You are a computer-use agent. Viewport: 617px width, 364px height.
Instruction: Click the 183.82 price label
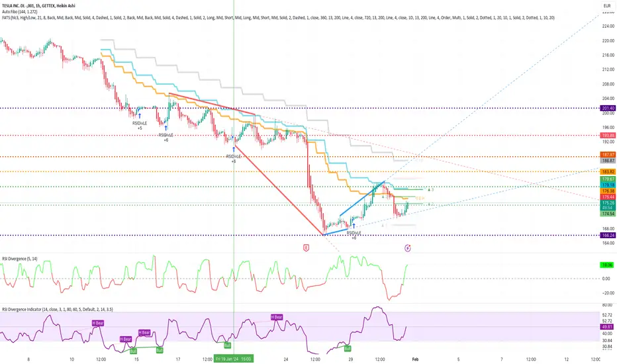coord(608,171)
